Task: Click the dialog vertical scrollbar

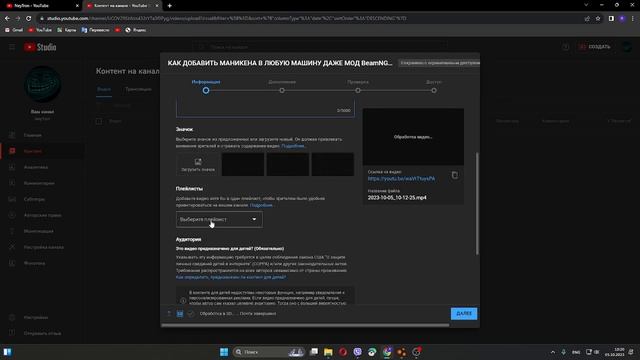Action: tap(477, 204)
